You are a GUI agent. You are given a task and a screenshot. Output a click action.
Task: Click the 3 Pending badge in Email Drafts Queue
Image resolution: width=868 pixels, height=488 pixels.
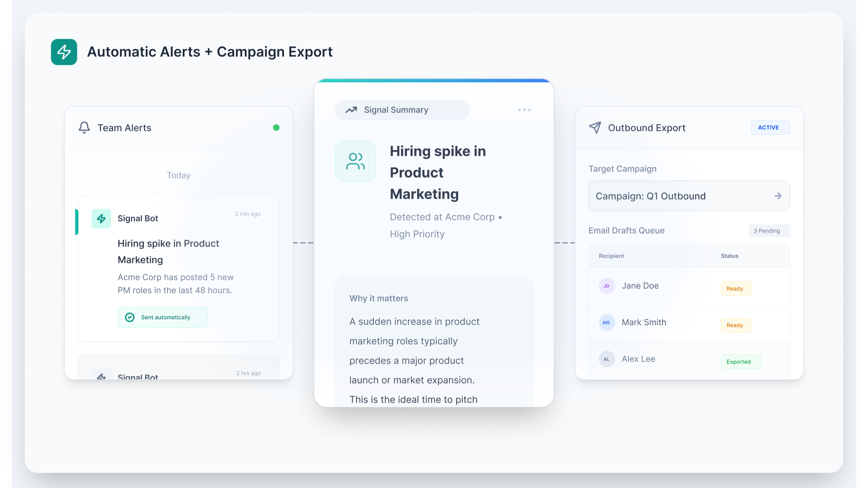pos(769,230)
